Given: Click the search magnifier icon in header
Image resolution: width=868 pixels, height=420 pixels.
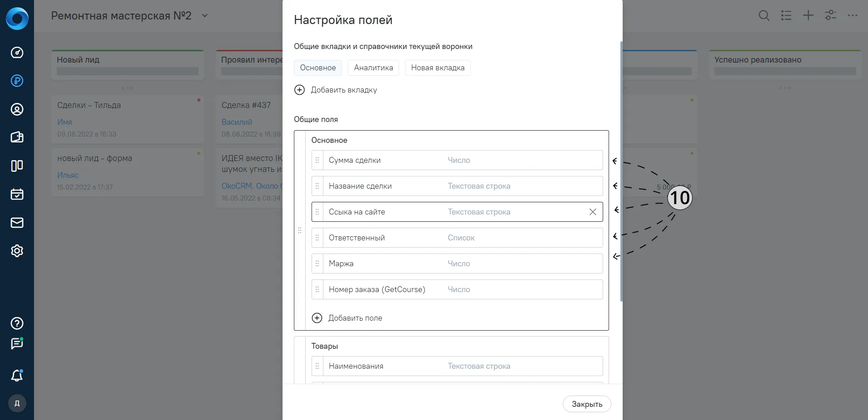Looking at the screenshot, I should tap(764, 16).
